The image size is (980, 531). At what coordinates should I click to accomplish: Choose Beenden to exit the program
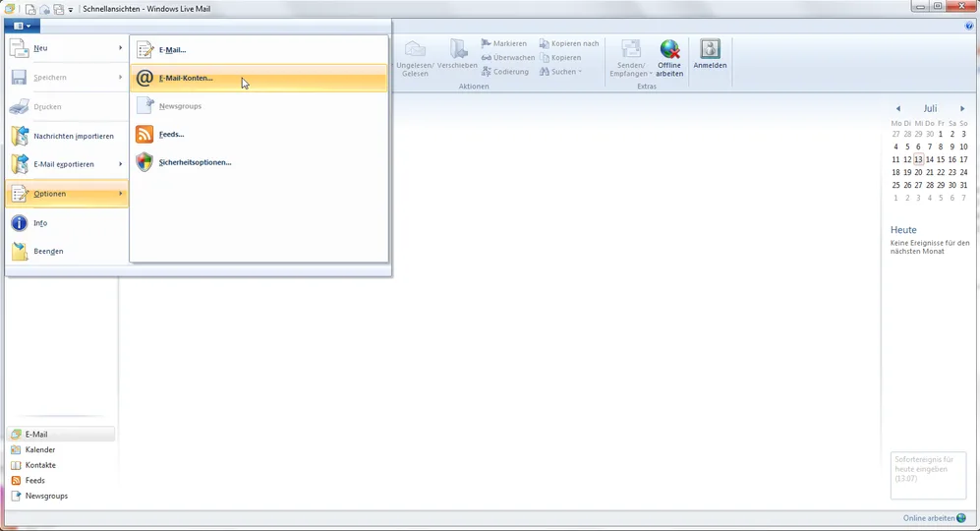point(67,252)
